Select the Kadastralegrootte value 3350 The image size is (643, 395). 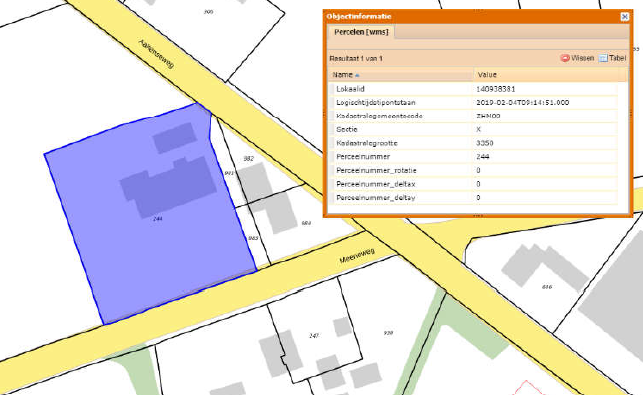tap(485, 143)
